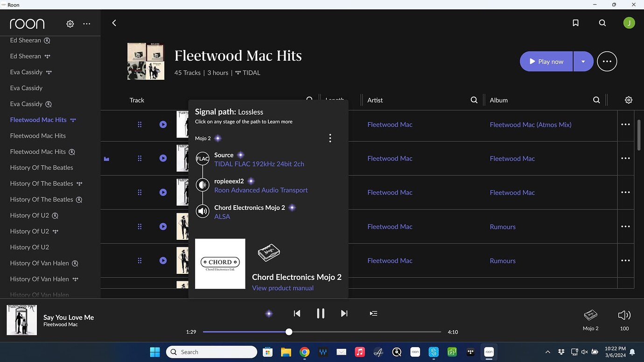Select the Mojo 2 audio zone icon
Image resolution: width=644 pixels, height=362 pixels.
tap(590, 315)
